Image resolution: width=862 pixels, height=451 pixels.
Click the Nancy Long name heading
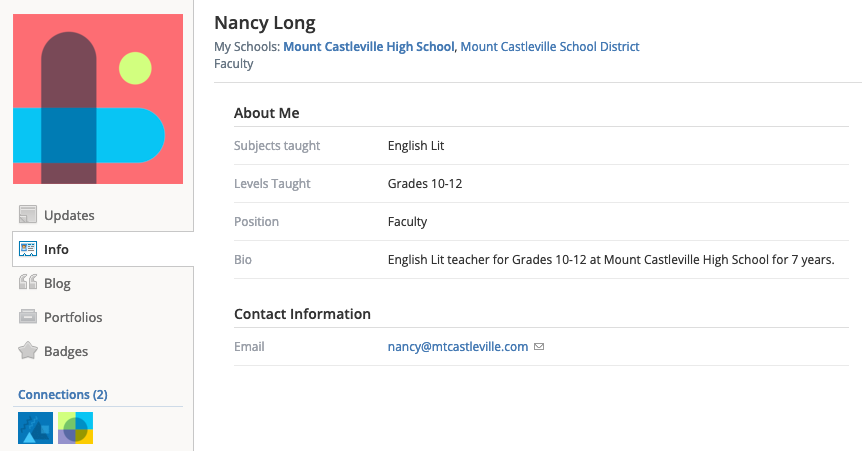(264, 23)
